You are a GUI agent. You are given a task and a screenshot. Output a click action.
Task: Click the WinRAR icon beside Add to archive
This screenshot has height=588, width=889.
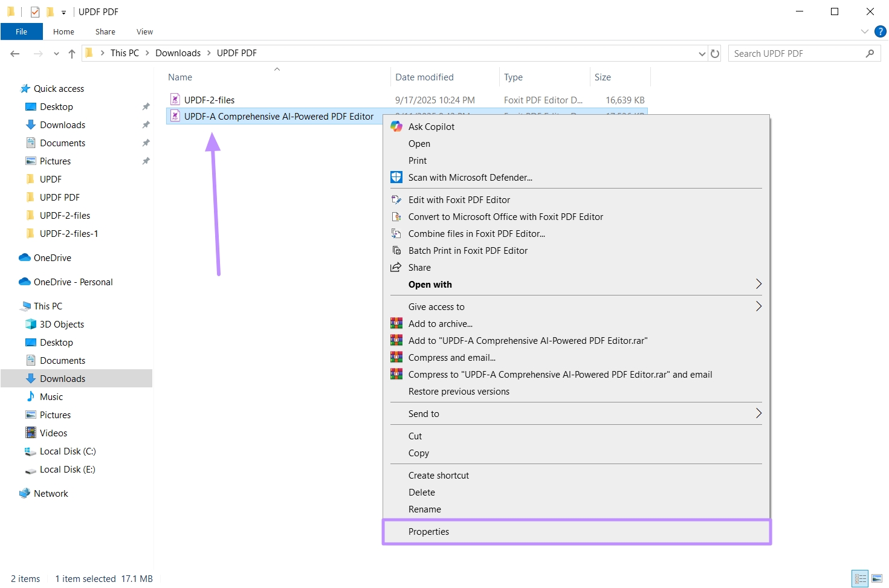point(396,323)
